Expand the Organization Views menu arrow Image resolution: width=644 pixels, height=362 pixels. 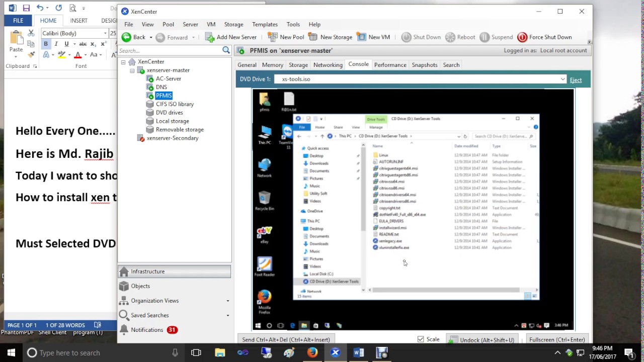point(227,301)
